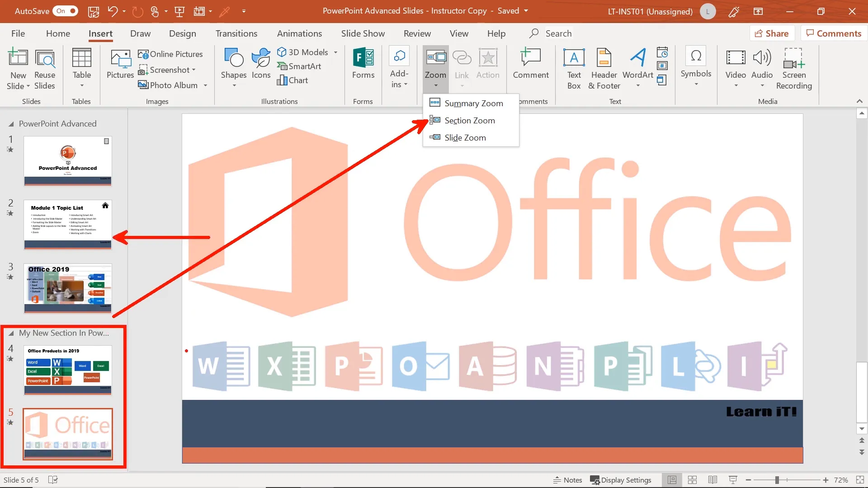Click the zoom out minus button
The image size is (868, 488).
pos(748,480)
